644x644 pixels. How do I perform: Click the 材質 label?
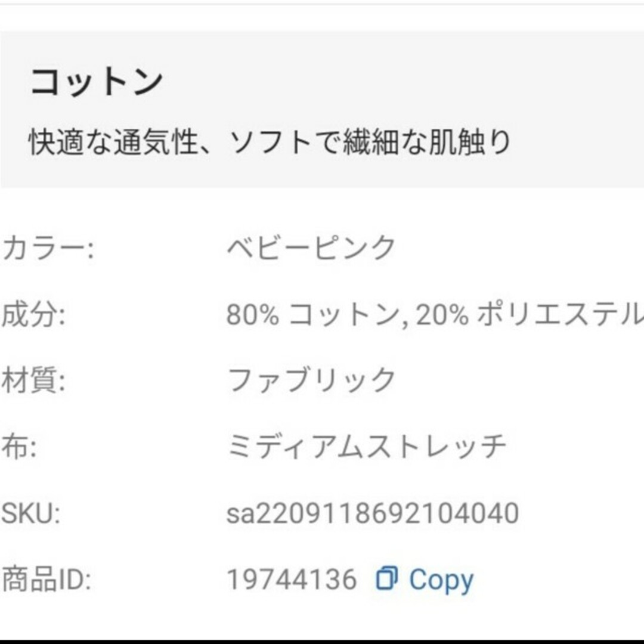pos(33,380)
